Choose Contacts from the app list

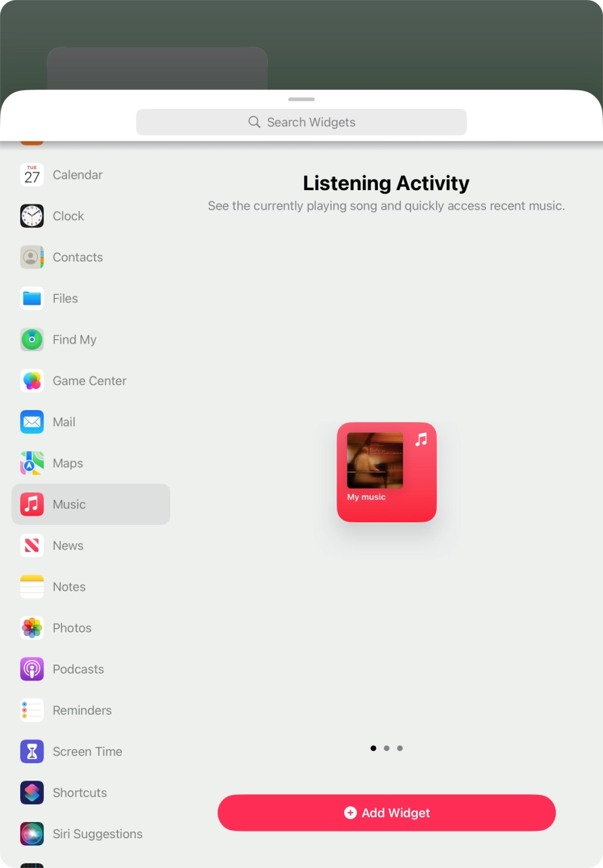pos(32,257)
